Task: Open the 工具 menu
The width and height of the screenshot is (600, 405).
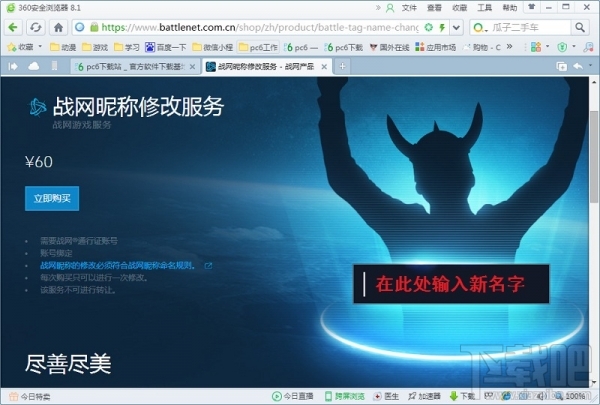Action: [x=484, y=8]
